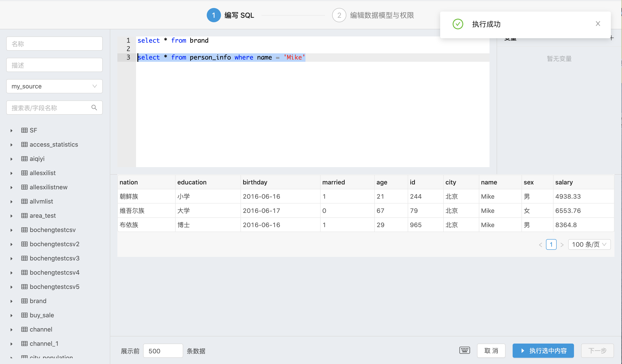Open the my_source data source dropdown
This screenshot has width=622, height=364.
pyautogui.click(x=54, y=86)
